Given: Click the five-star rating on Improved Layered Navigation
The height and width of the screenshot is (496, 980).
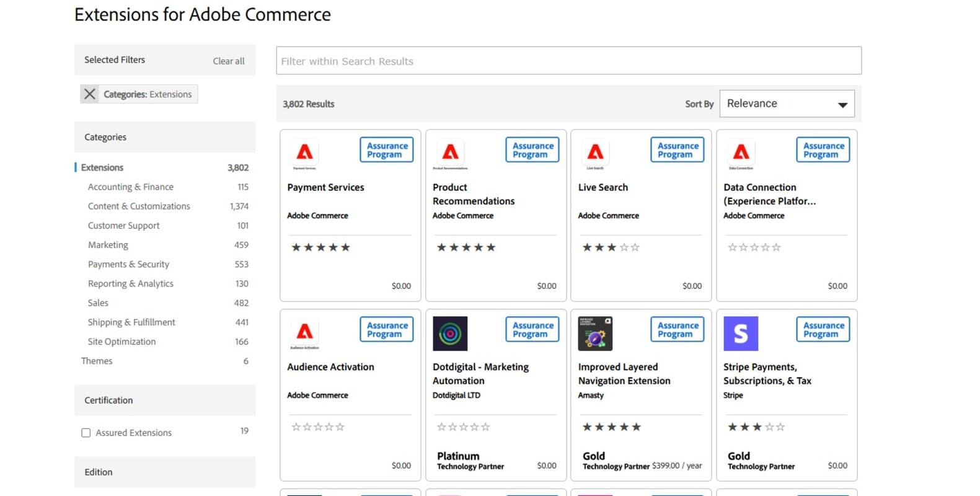Looking at the screenshot, I should click(612, 427).
